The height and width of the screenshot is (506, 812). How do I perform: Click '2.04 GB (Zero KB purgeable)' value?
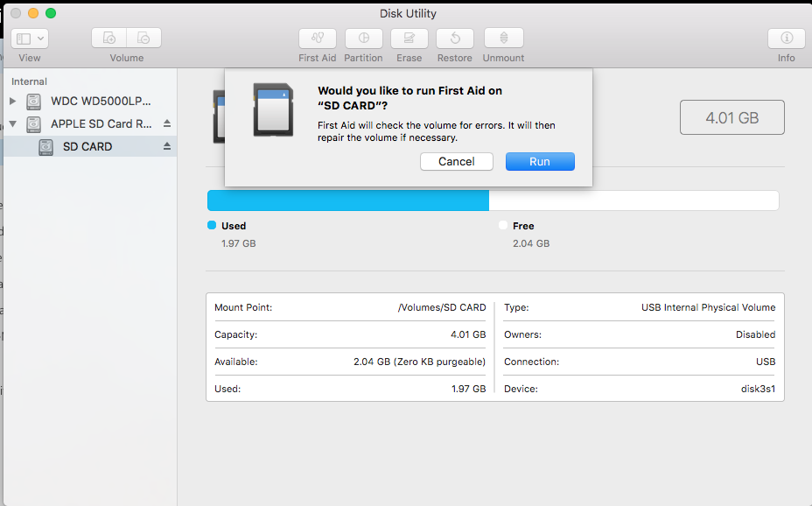pyautogui.click(x=419, y=362)
